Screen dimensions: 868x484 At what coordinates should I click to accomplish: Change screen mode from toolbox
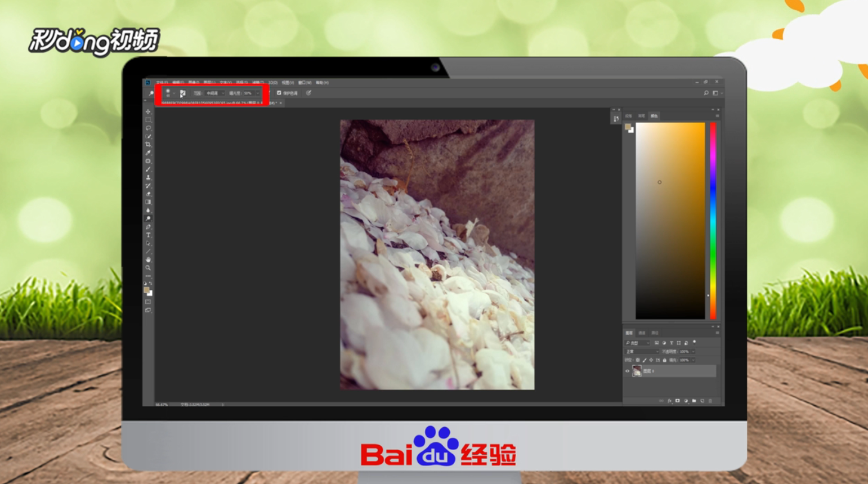(x=148, y=310)
